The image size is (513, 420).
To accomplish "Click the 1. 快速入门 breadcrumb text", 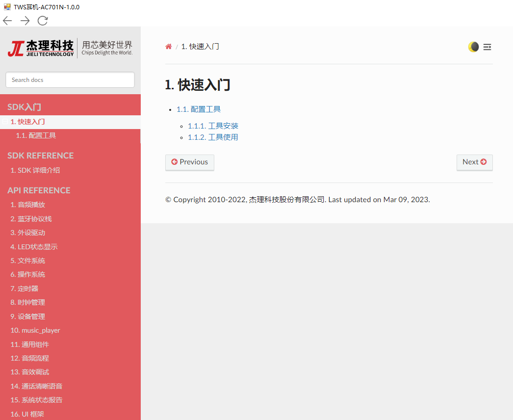I will [200, 47].
